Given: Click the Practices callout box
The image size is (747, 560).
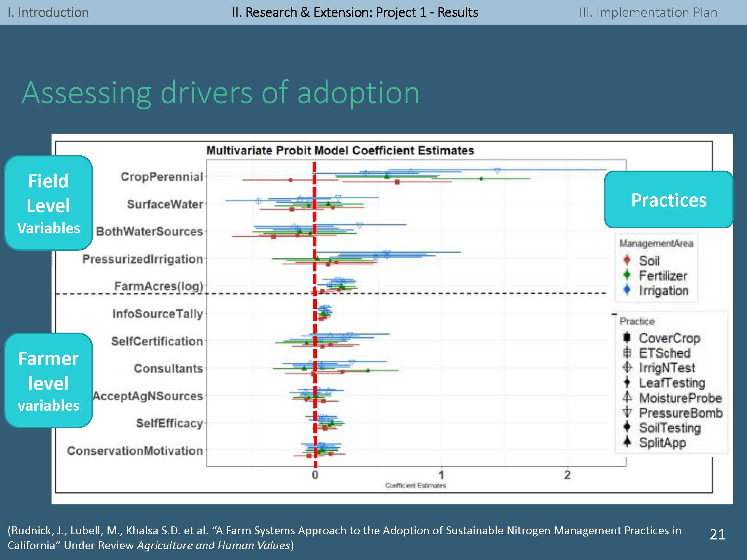Looking at the screenshot, I should click(x=669, y=200).
